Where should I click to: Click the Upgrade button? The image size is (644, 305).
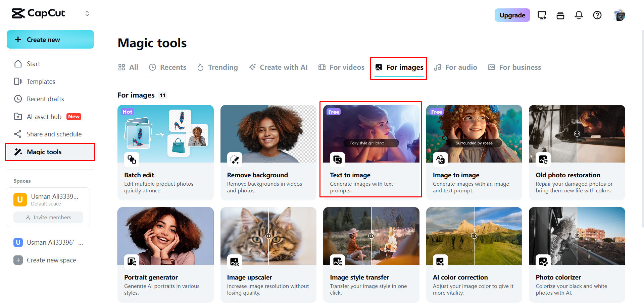pyautogui.click(x=512, y=15)
